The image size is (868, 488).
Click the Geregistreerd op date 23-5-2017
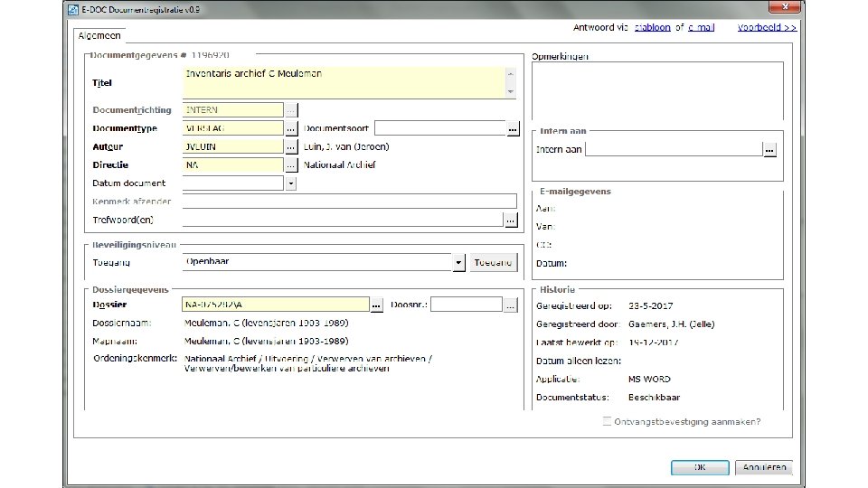(x=650, y=306)
